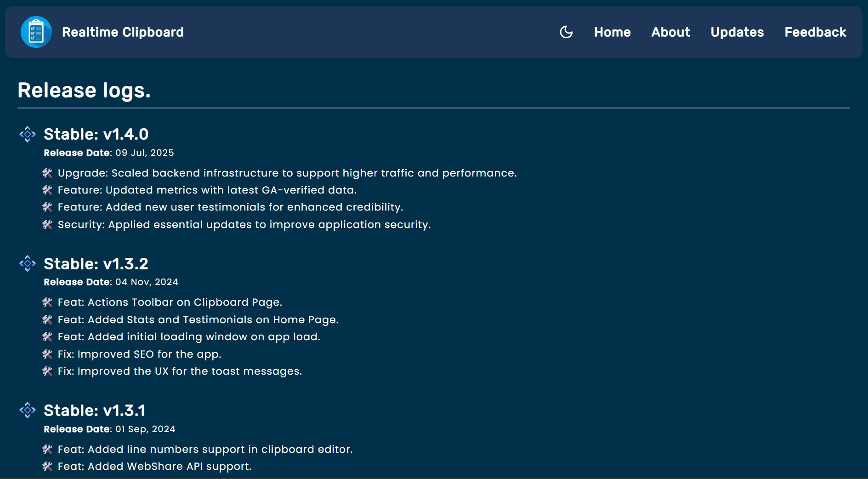Navigate to the Updates page
This screenshot has width=868, height=479.
point(737,32)
